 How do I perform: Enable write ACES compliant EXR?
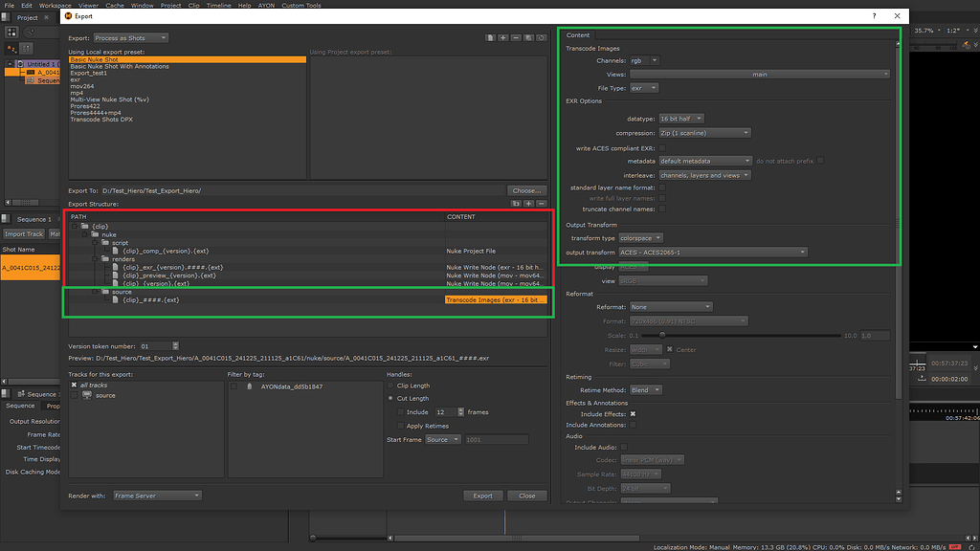click(662, 147)
